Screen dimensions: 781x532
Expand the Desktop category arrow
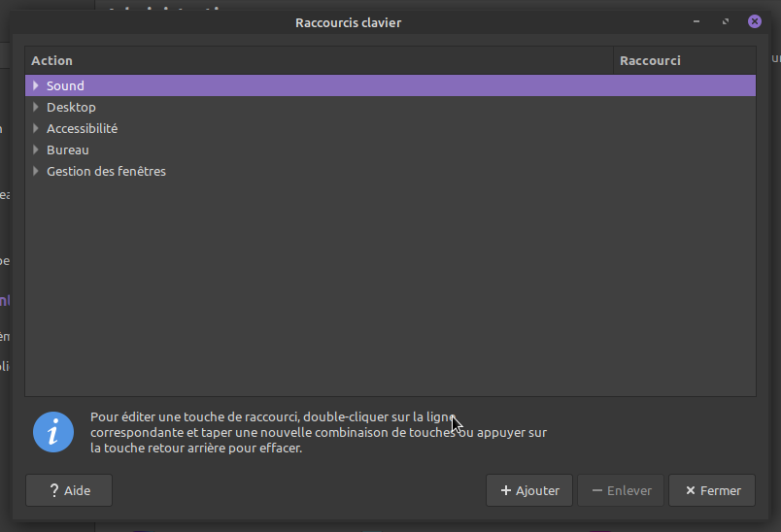36,107
